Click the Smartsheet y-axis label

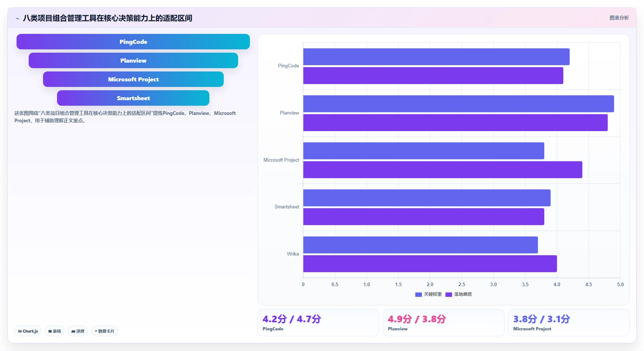287,207
